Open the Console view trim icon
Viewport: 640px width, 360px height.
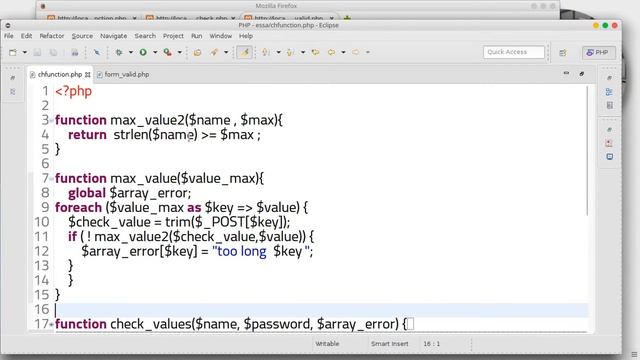(x=609, y=157)
